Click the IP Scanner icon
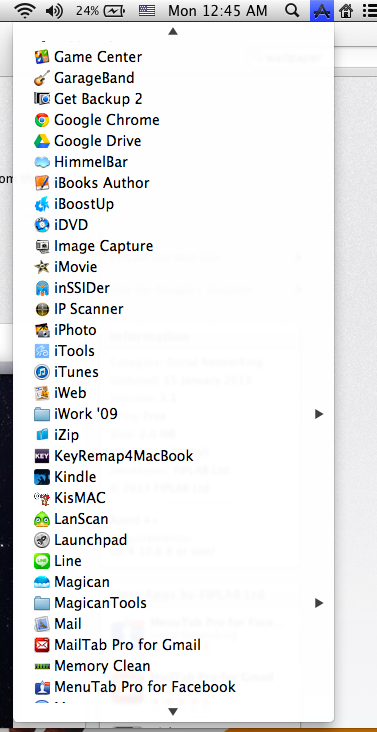This screenshot has width=377, height=732. (x=42, y=309)
